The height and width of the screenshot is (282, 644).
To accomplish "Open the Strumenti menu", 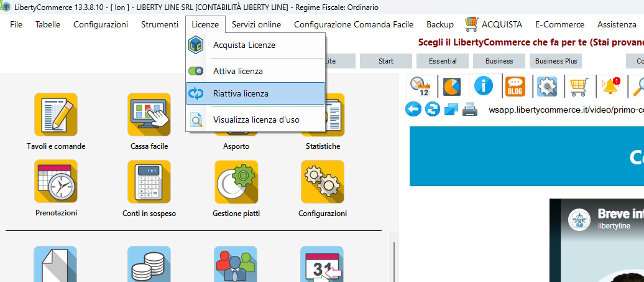I will pos(160,24).
